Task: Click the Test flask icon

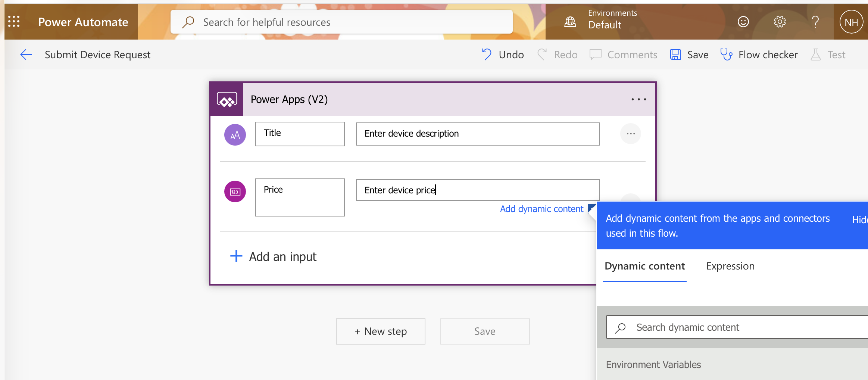Action: click(815, 54)
